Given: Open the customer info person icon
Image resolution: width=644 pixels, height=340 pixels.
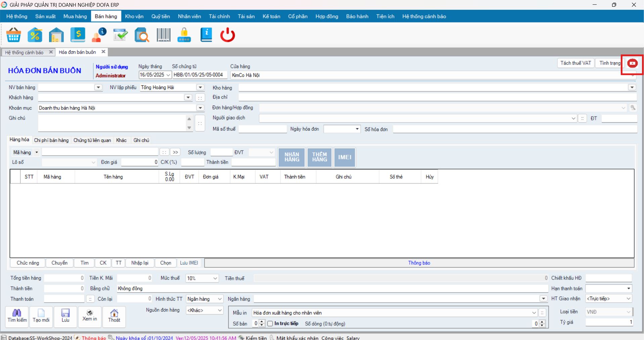Looking at the screenshot, I should click(99, 35).
